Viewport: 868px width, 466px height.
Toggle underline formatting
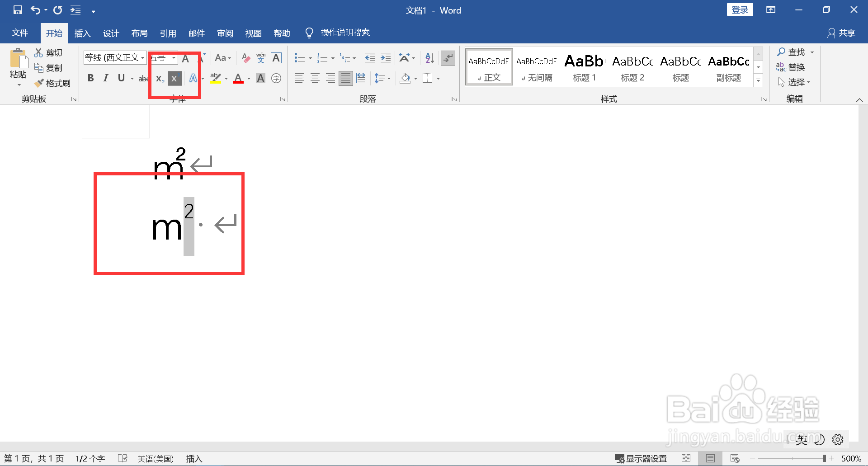121,78
